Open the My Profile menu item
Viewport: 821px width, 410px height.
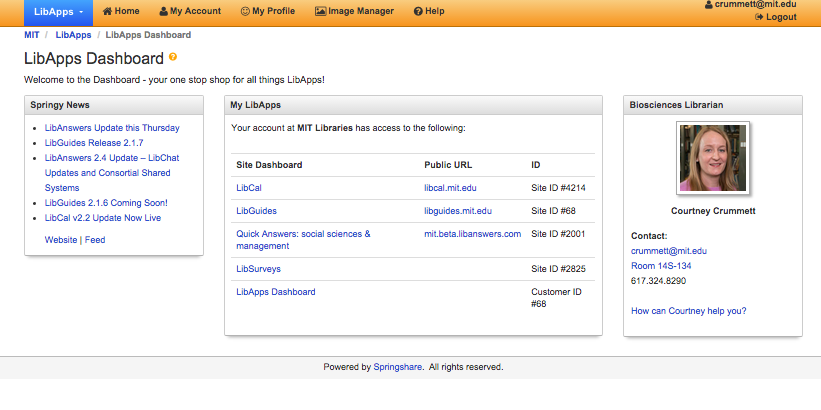[268, 11]
